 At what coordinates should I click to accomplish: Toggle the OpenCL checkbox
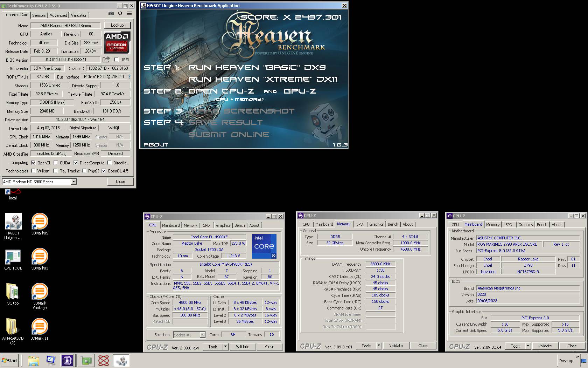(33, 163)
